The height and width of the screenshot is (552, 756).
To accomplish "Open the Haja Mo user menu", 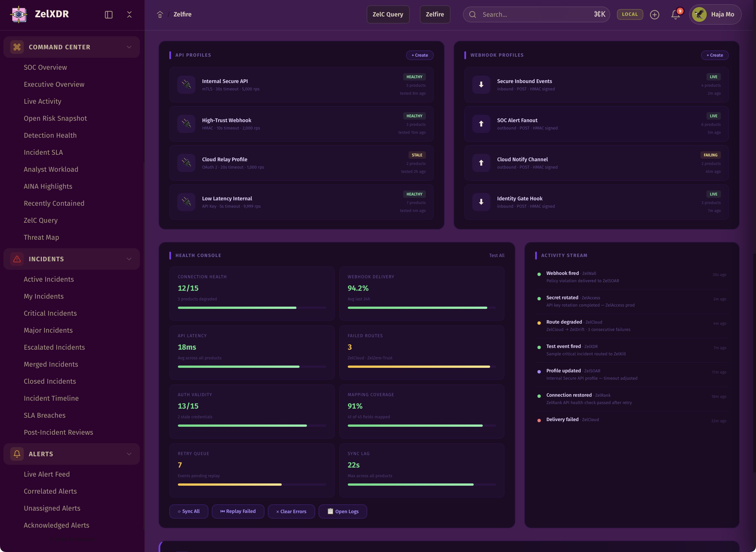I will tap(715, 14).
